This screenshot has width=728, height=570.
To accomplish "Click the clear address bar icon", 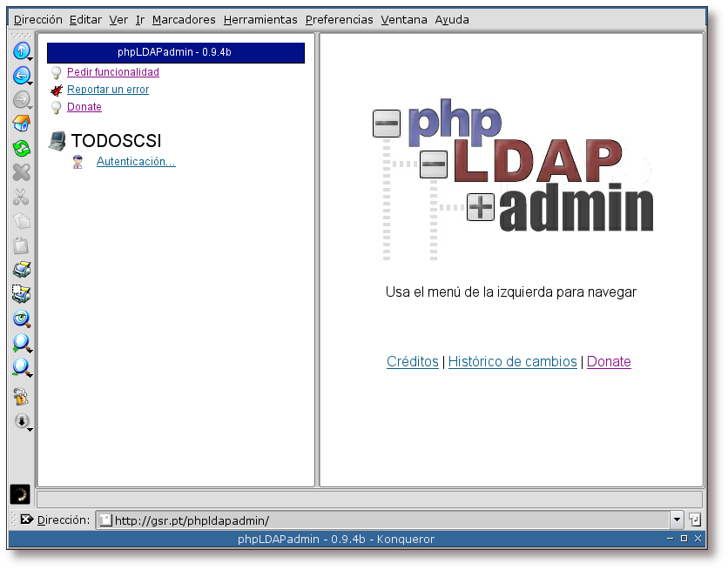I will coord(26,520).
